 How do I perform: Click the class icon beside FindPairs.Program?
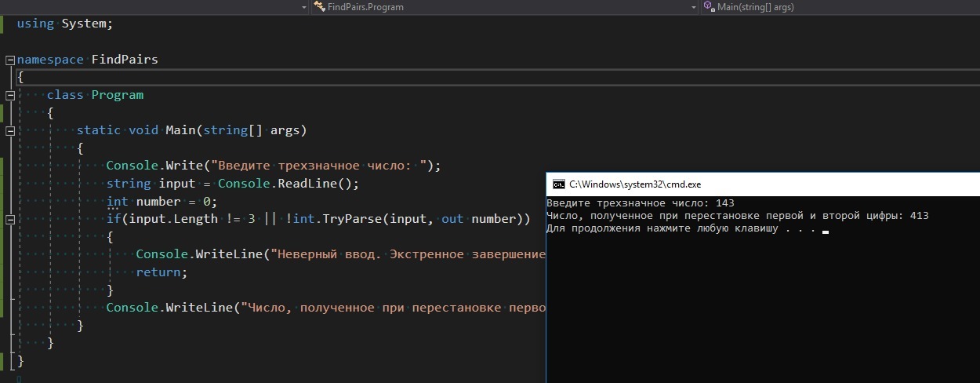(319, 7)
